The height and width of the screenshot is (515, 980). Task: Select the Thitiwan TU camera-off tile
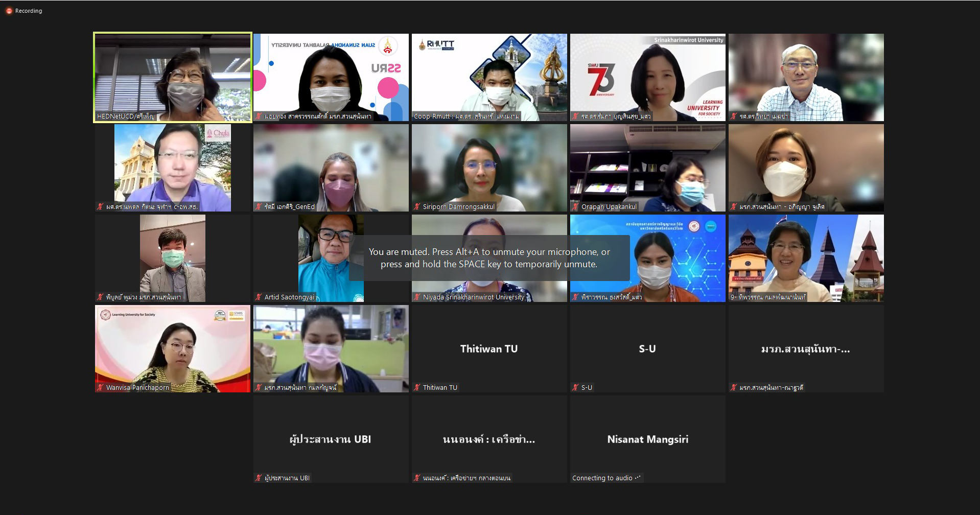(x=489, y=348)
